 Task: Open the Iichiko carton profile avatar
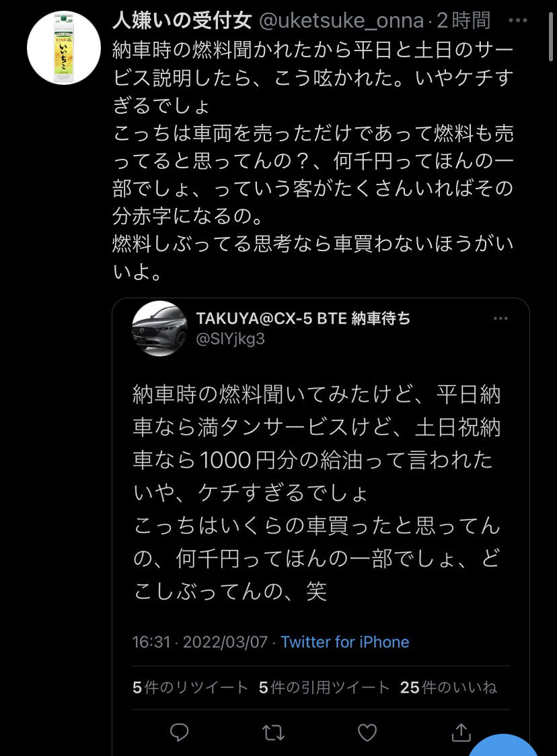pos(64,48)
